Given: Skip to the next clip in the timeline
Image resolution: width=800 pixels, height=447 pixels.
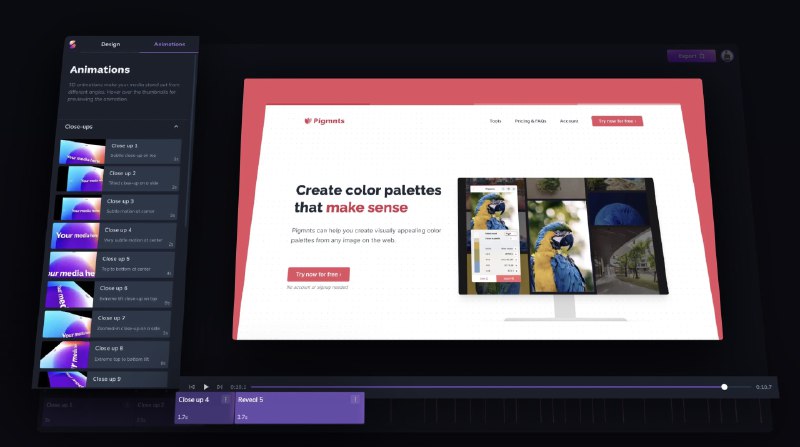Looking at the screenshot, I should (220, 386).
